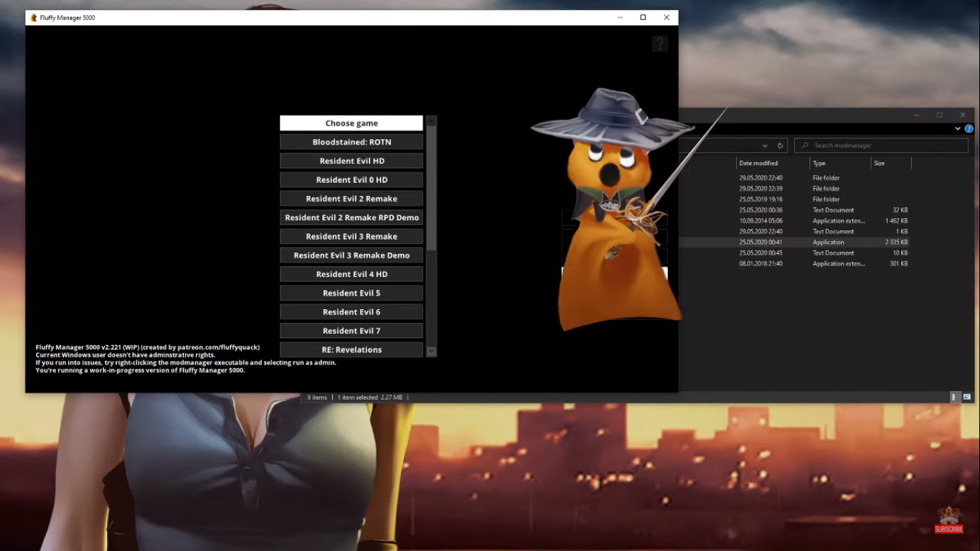Click the Fluffy Manager 5000 title bar icon
The height and width of the screenshot is (551, 980).
(x=34, y=17)
